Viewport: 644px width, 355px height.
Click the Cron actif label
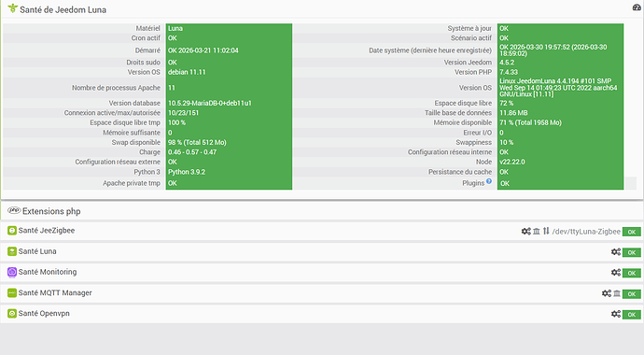point(146,37)
